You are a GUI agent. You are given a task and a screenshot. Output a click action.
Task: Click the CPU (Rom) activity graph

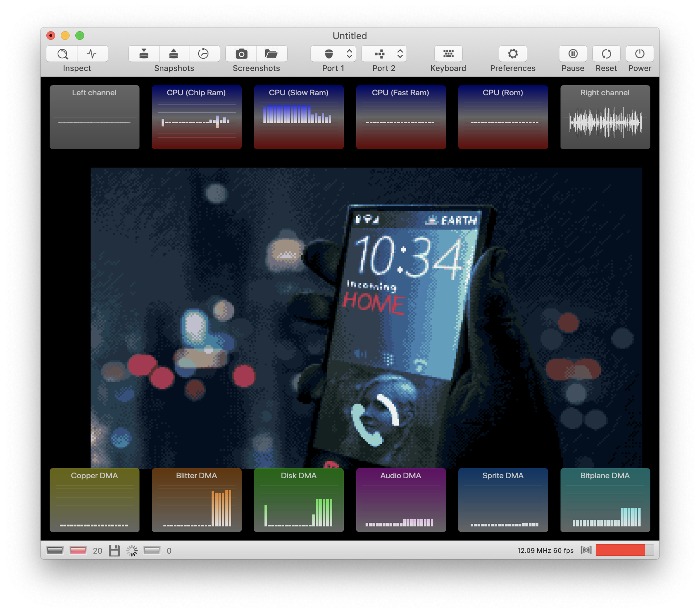pyautogui.click(x=503, y=117)
